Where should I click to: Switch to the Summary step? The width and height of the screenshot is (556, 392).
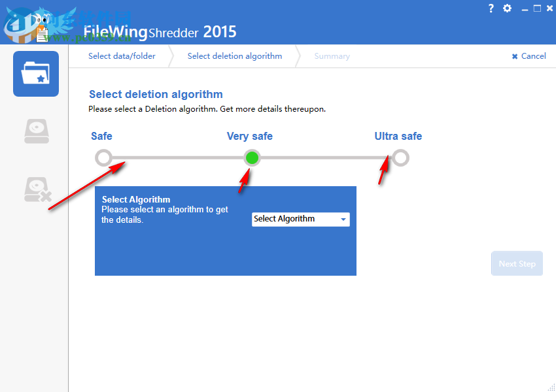point(332,56)
